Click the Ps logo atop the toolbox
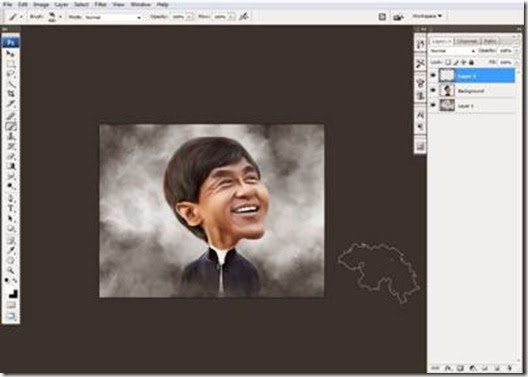Viewport: 528px width, 377px height. pyautogui.click(x=10, y=42)
